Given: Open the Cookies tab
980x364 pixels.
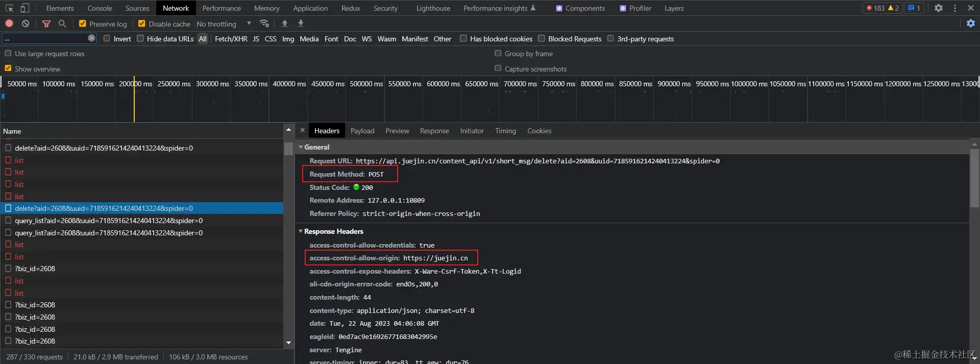Looking at the screenshot, I should coord(539,131).
